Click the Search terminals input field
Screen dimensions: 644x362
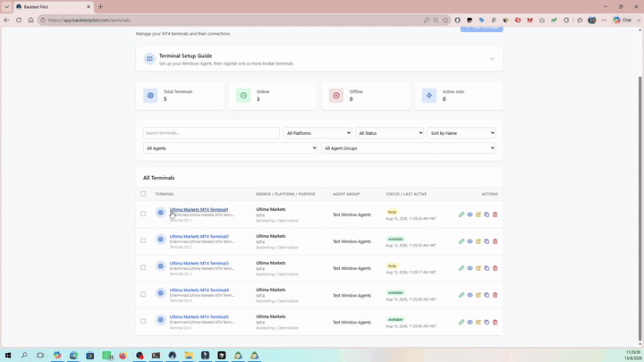point(211,133)
